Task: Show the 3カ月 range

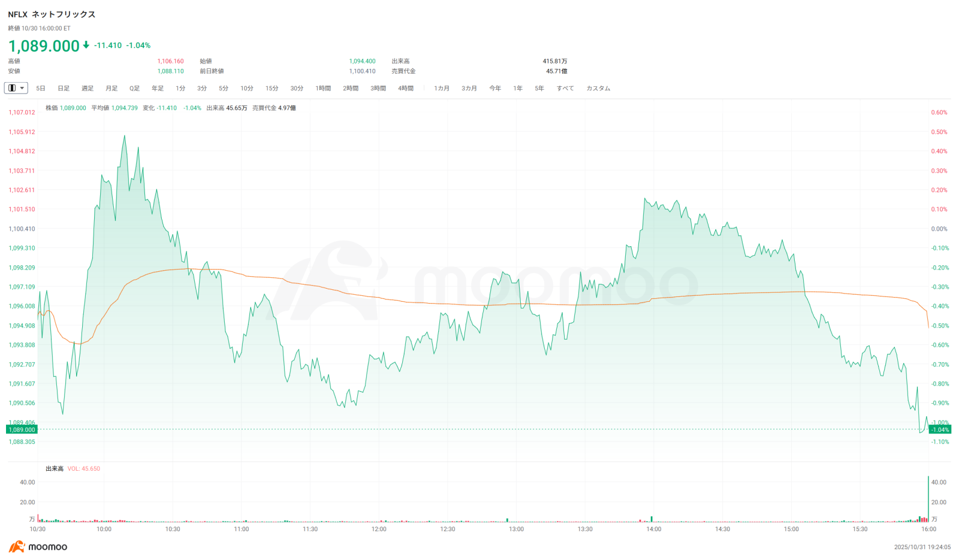Action: click(x=469, y=89)
